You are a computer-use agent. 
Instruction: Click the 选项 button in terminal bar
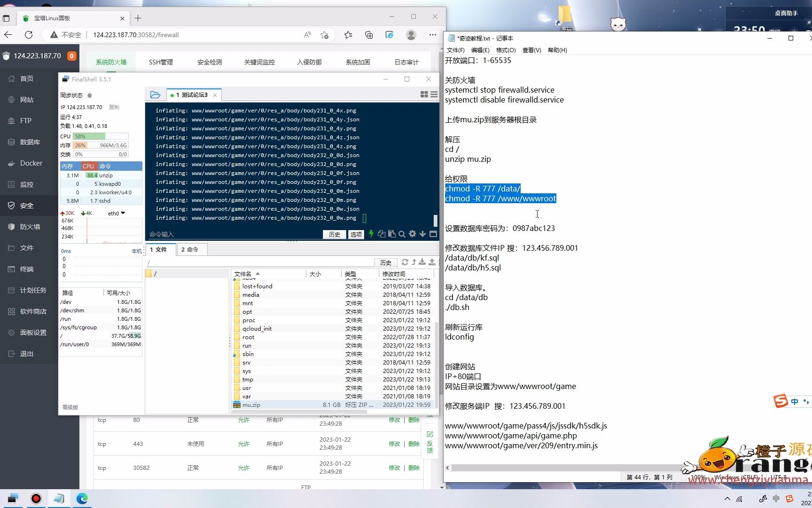point(356,234)
